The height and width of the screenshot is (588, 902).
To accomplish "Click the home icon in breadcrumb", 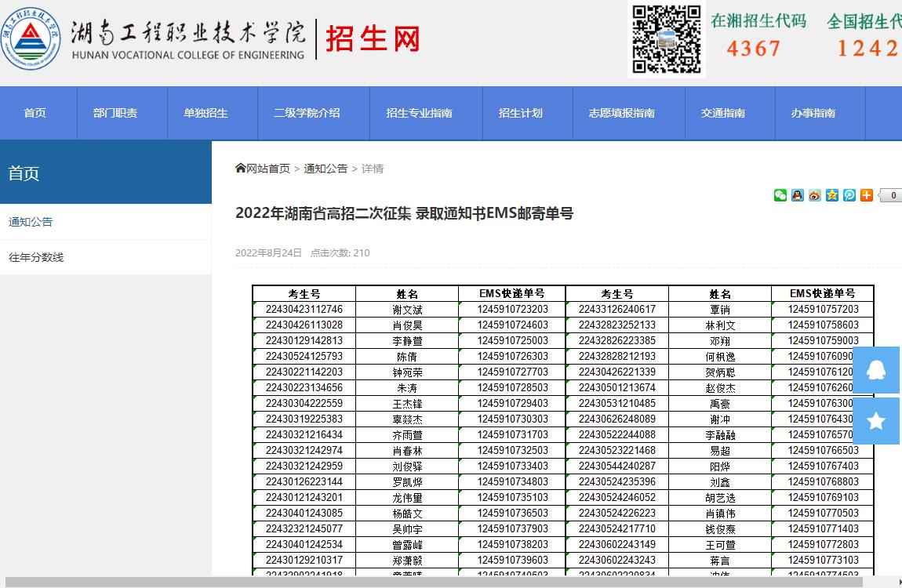I will pos(241,168).
